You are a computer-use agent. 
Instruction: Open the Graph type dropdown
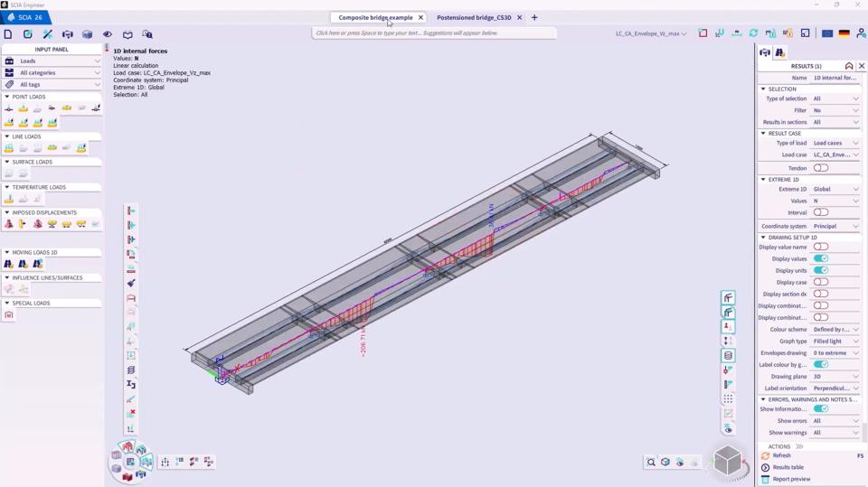835,342
